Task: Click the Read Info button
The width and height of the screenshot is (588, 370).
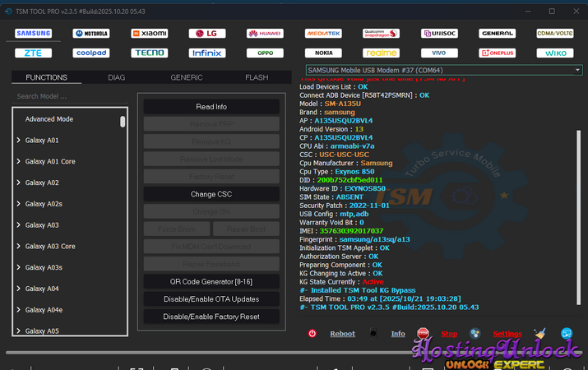Action: pyautogui.click(x=211, y=107)
